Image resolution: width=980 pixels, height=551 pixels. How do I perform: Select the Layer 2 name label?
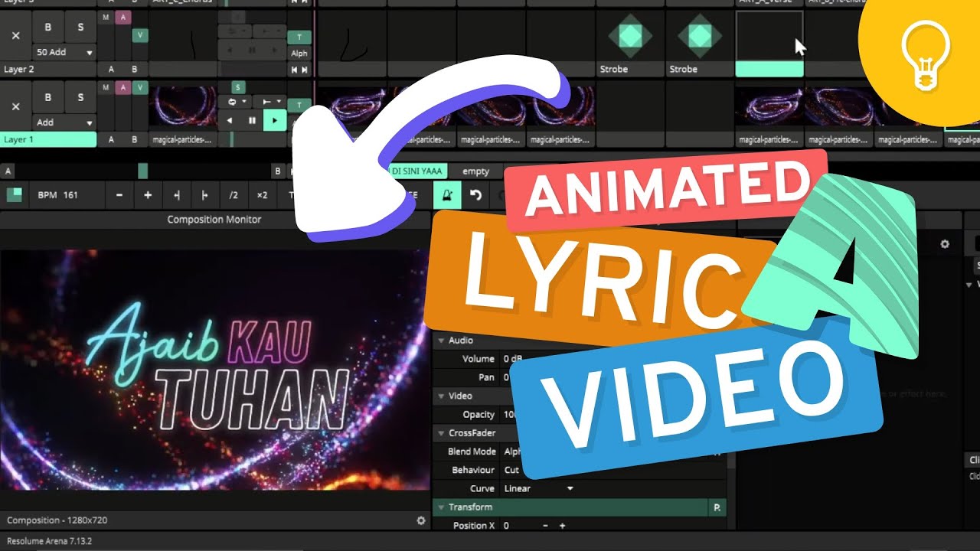click(48, 69)
